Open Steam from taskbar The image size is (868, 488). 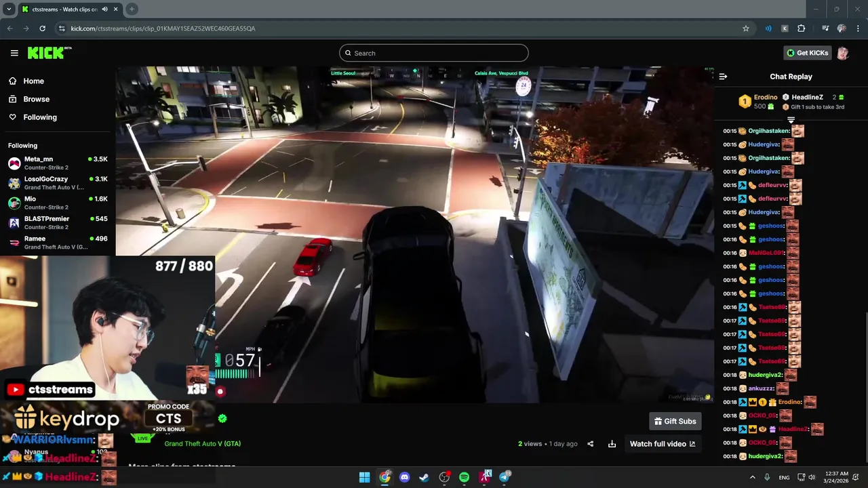click(x=425, y=477)
